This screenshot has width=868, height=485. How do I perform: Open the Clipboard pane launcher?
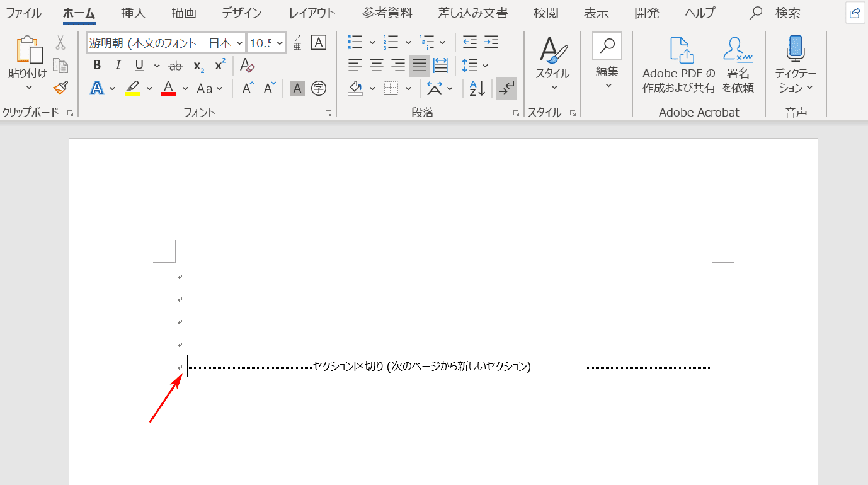click(x=70, y=113)
